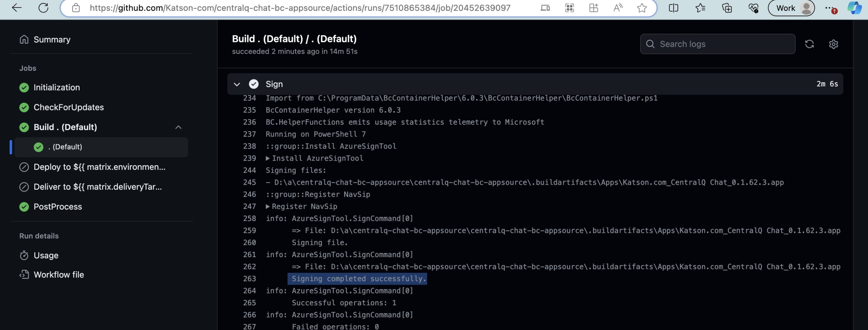This screenshot has width=868, height=330.
Task: Click 'Running on PowerShell 7' log line
Action: [x=316, y=134]
